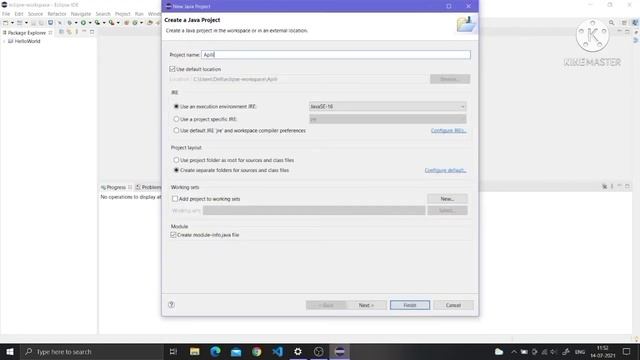This screenshot has width=640, height=360.
Task: Minimize the Package Explorer view
Action: [x=84, y=31]
